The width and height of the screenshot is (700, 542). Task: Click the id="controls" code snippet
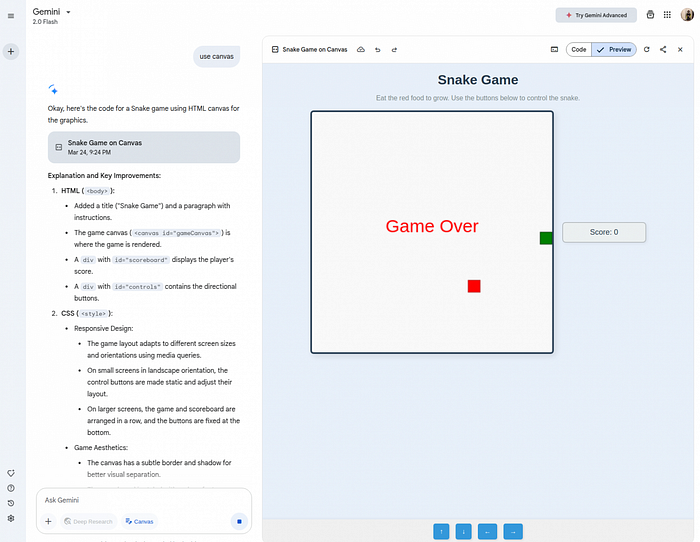(x=138, y=287)
